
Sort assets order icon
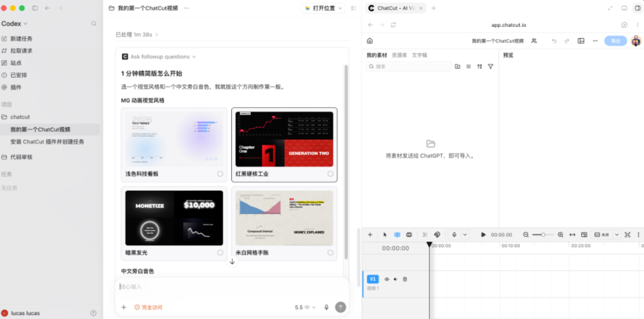click(x=479, y=66)
